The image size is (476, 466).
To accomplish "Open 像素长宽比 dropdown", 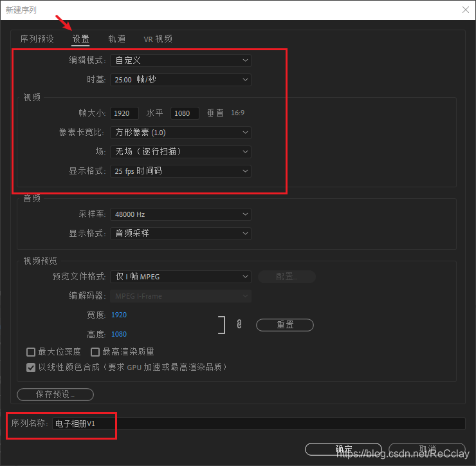I will tap(181, 133).
